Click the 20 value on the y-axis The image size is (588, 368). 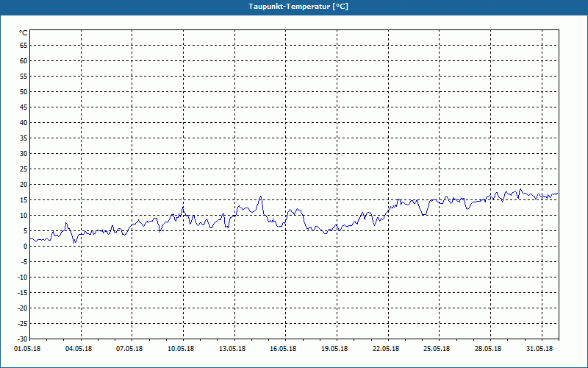(24, 185)
